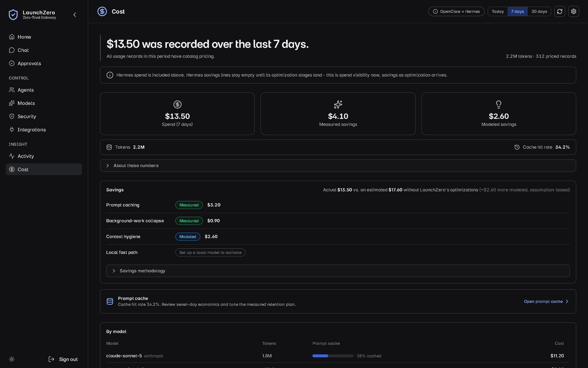Select the Today time range
588x368 pixels.
[498, 11]
